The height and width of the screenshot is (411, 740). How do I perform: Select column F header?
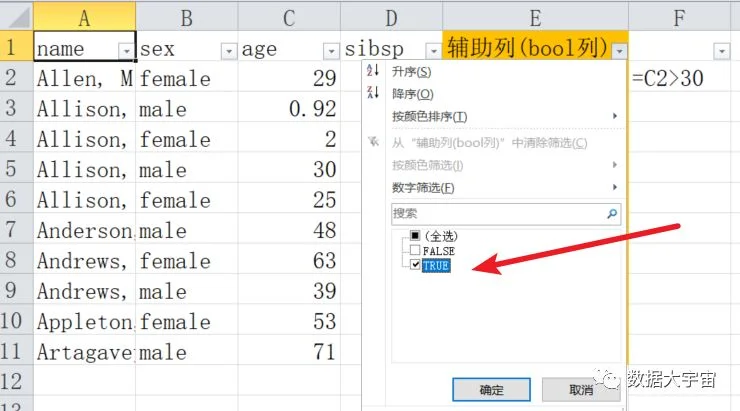click(x=679, y=17)
